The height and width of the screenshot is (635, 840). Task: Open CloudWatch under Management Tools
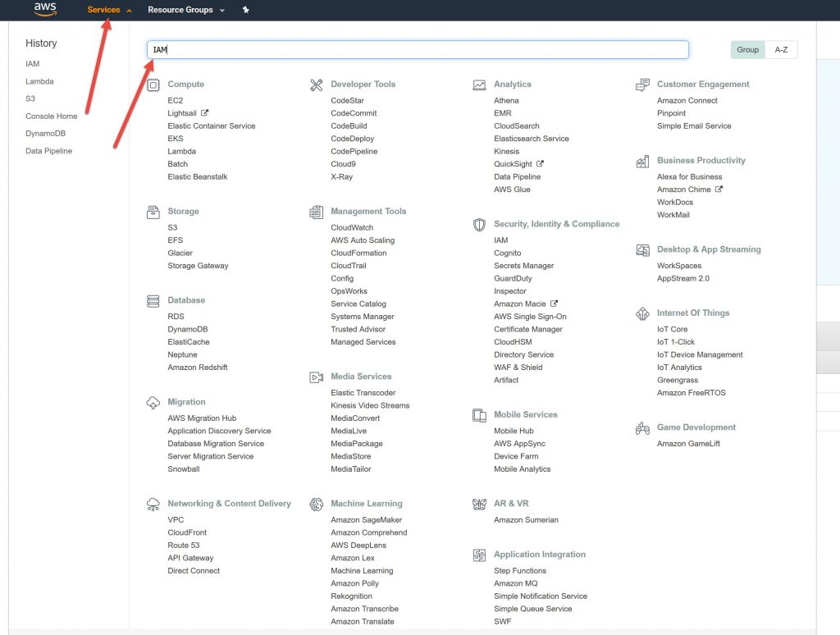(x=352, y=228)
